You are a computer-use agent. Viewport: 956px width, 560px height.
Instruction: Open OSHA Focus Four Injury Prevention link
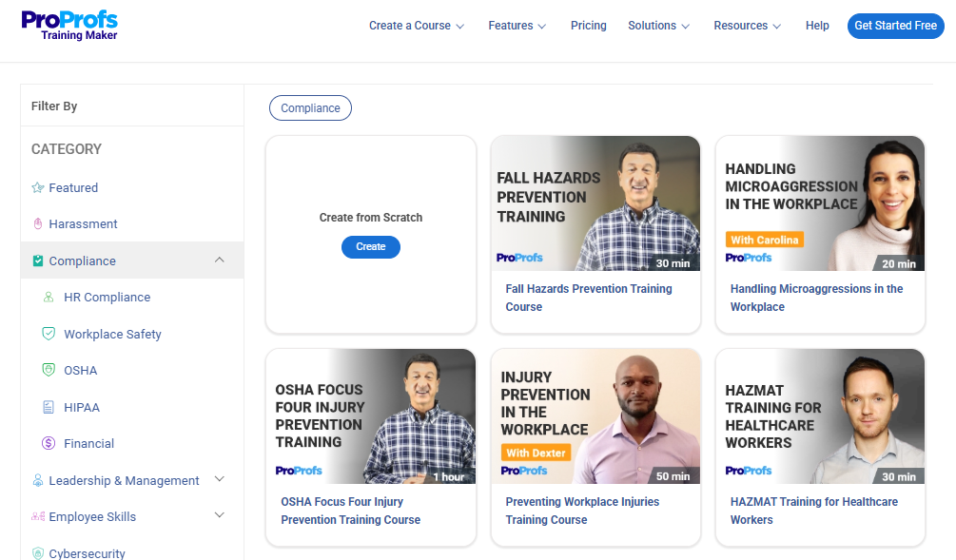coord(351,511)
